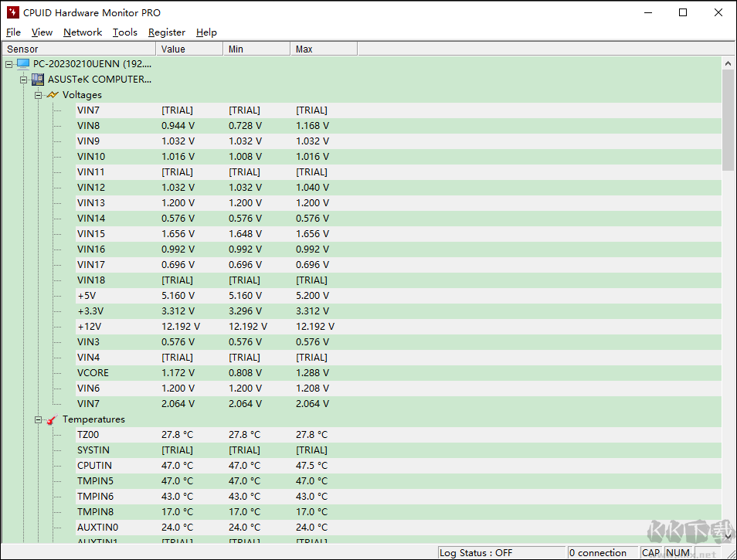Collapse the Temperatures section
The width and height of the screenshot is (737, 560).
(x=38, y=419)
